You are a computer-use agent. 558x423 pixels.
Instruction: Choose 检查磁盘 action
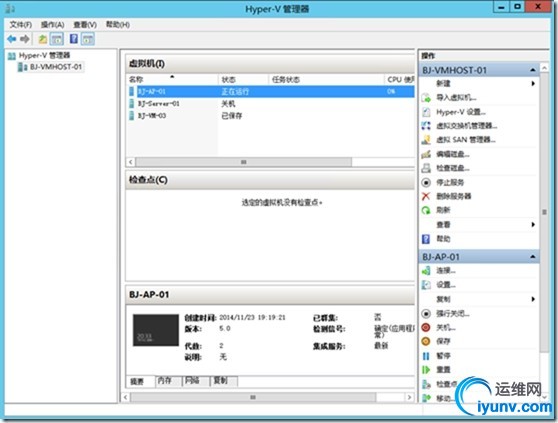[452, 168]
